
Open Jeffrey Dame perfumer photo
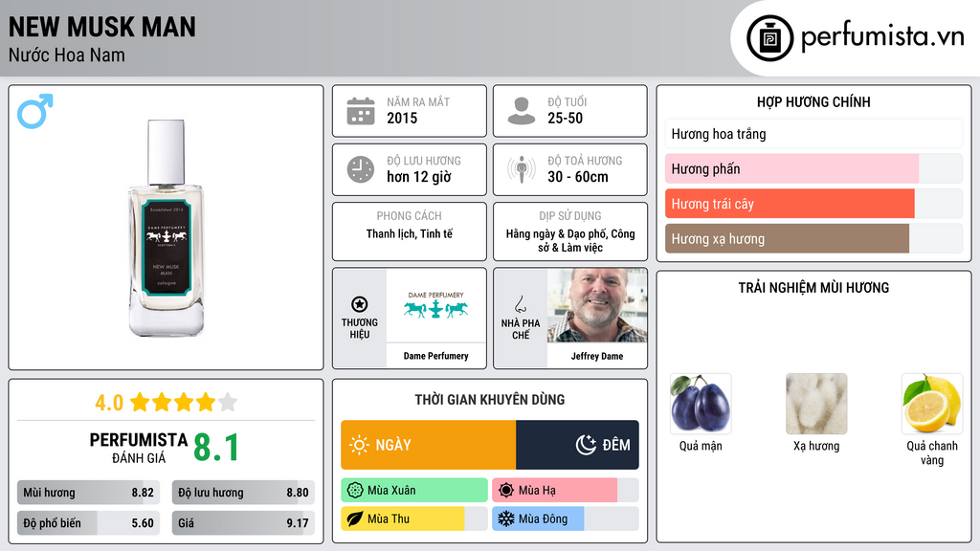coord(597,305)
